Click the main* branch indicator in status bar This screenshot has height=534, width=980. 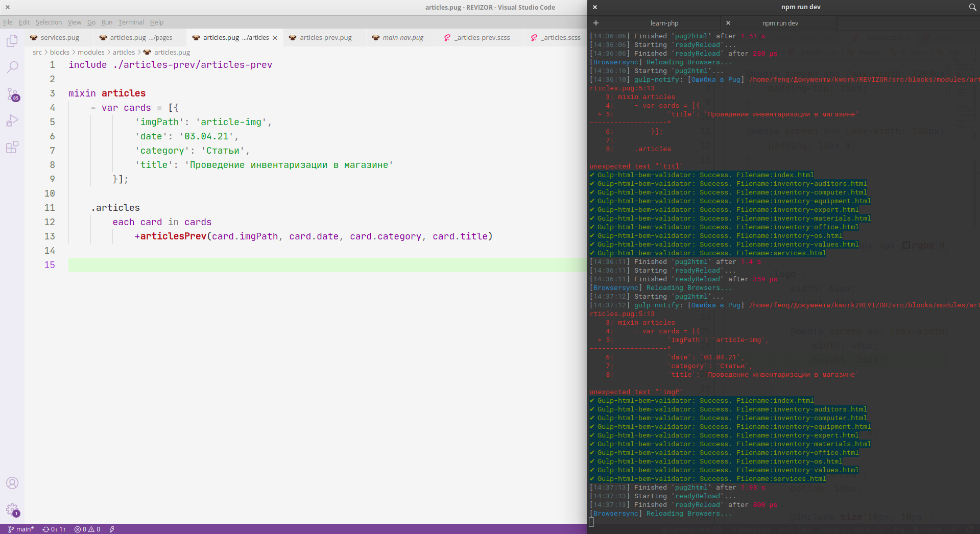click(x=21, y=529)
